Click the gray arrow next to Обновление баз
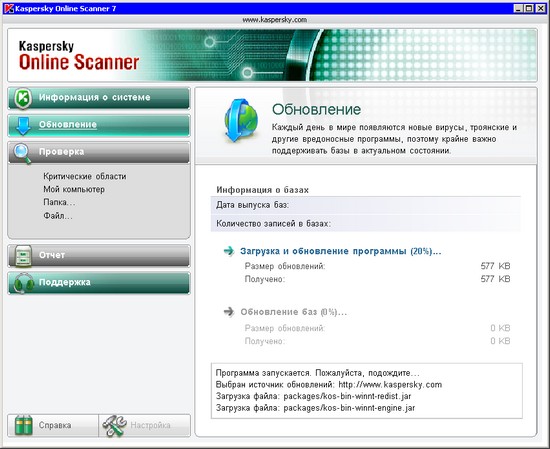Image resolution: width=550 pixels, height=449 pixels. pyautogui.click(x=229, y=311)
